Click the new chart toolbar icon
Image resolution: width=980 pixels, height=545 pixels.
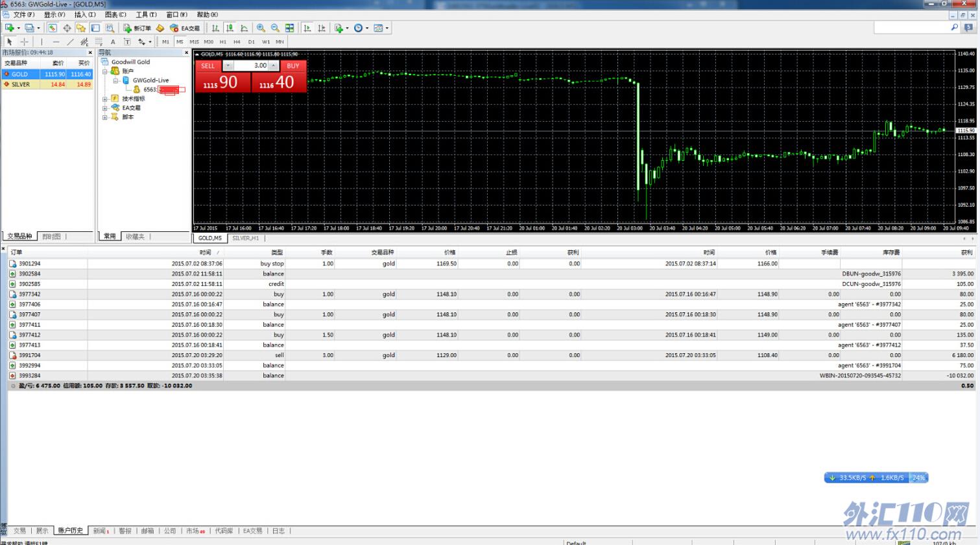pos(10,28)
